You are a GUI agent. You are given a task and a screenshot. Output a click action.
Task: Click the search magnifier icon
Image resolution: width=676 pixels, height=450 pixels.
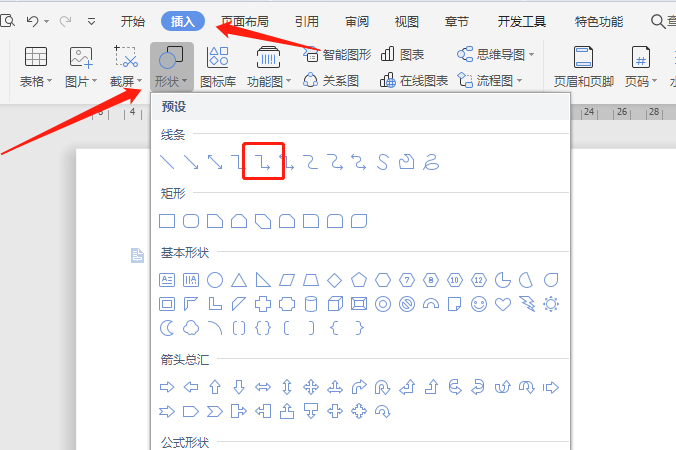click(657, 21)
